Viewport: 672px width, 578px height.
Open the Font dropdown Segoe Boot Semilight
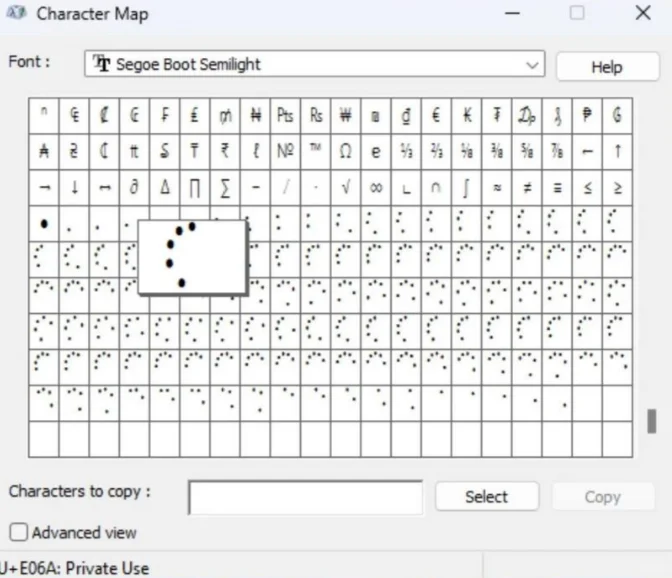315,64
